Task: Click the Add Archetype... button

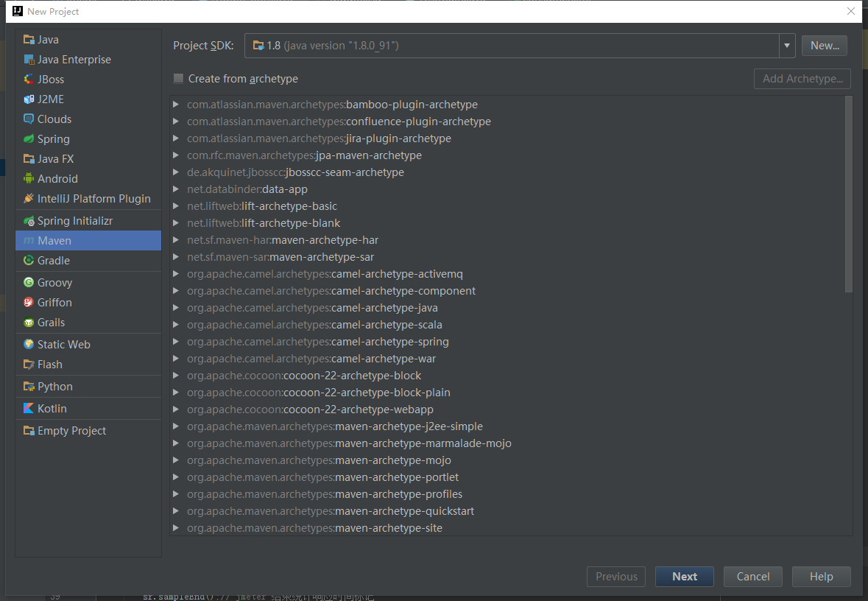Action: 802,79
